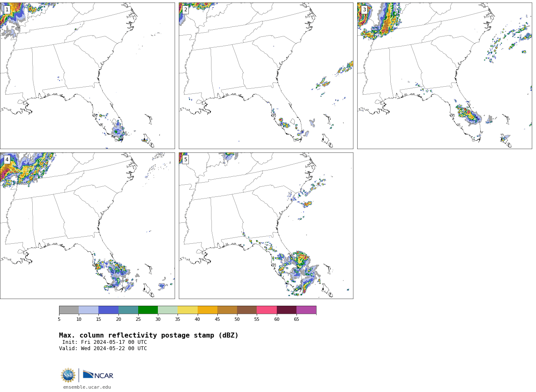Click the member number 1 label box
The image size is (536, 392).
point(7,10)
